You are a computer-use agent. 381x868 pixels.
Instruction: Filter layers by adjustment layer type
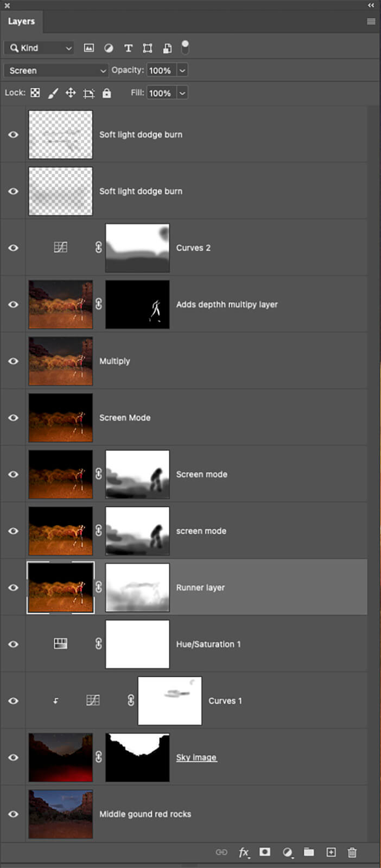109,48
